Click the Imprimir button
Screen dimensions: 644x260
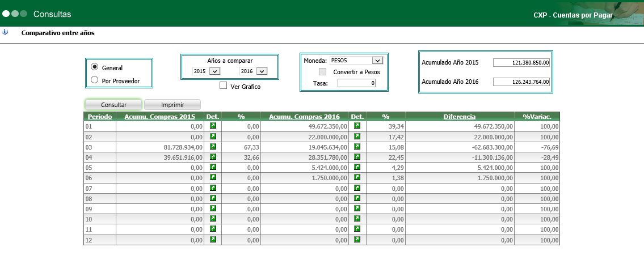[x=172, y=105]
